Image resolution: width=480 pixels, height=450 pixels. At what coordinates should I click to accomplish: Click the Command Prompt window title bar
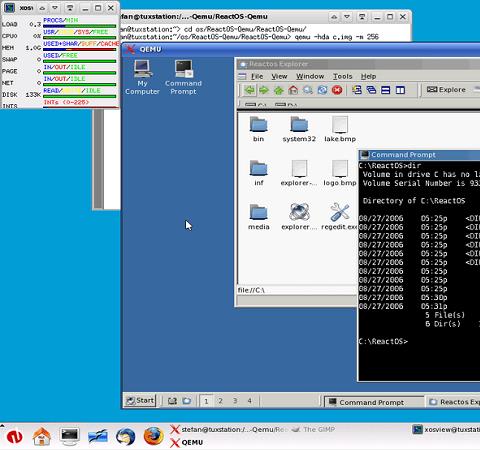(419, 155)
